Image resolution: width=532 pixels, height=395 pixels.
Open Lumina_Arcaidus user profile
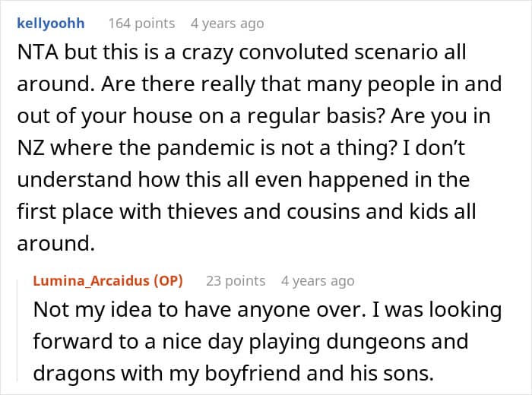click(x=92, y=281)
